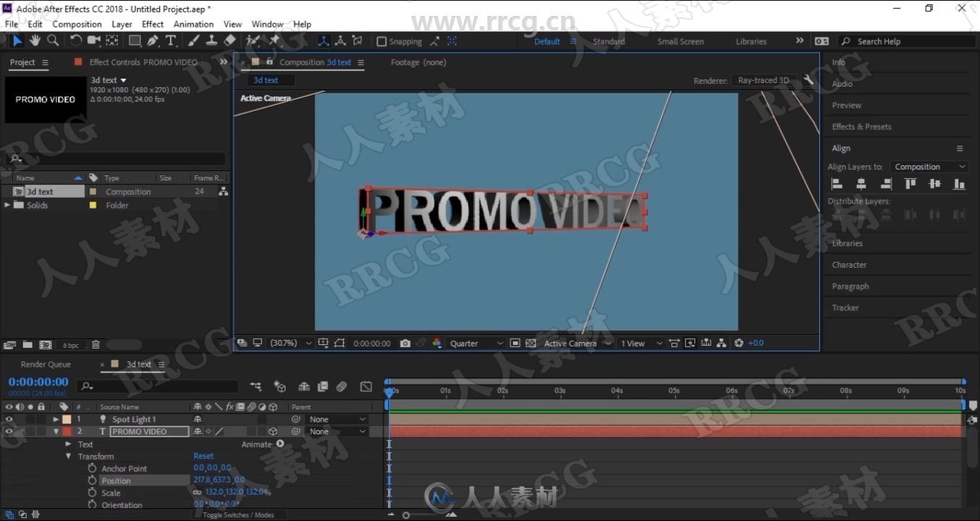Screen dimensions: 980x521
Task: Hide the PROMO VIDEO layer
Action: [x=9, y=431]
